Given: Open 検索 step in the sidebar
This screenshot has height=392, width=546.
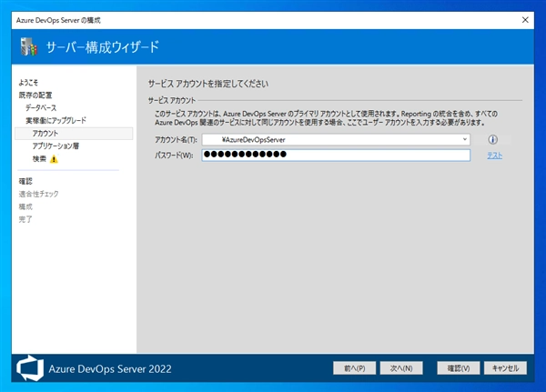Looking at the screenshot, I should click(39, 159).
